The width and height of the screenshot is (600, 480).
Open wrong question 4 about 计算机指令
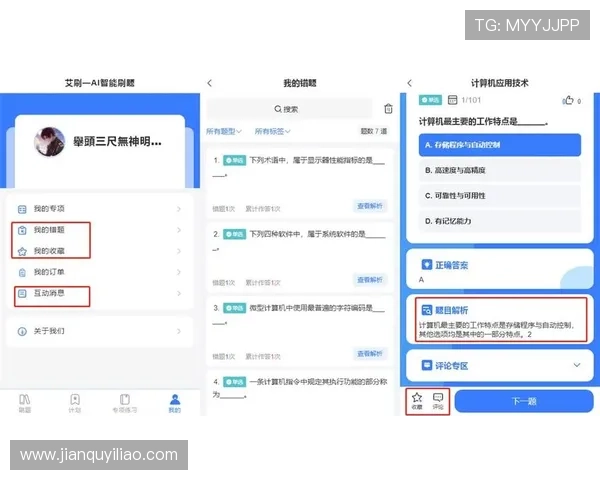tap(300, 392)
